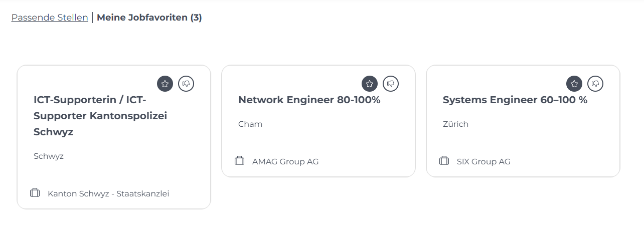Select the Meine Jobfavoriten (3) tab
The height and width of the screenshot is (231, 644).
(x=149, y=18)
